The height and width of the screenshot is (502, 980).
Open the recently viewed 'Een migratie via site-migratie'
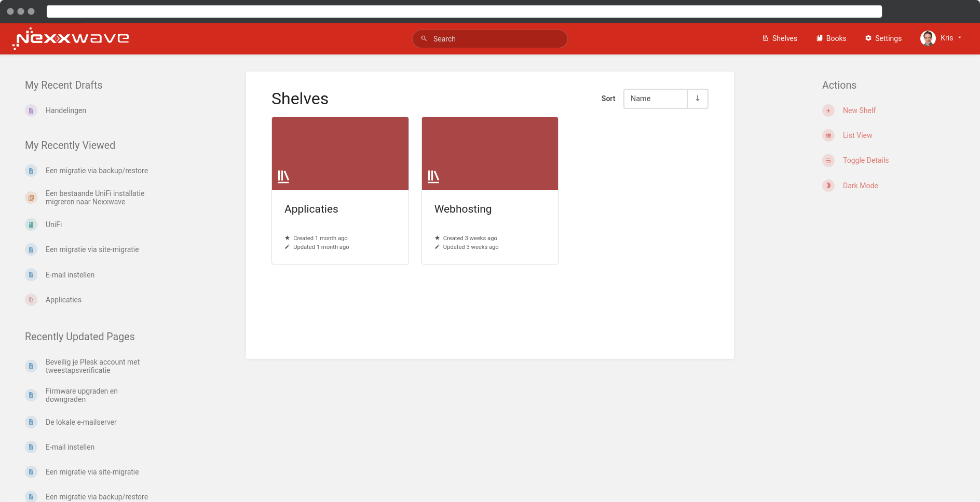(x=92, y=249)
